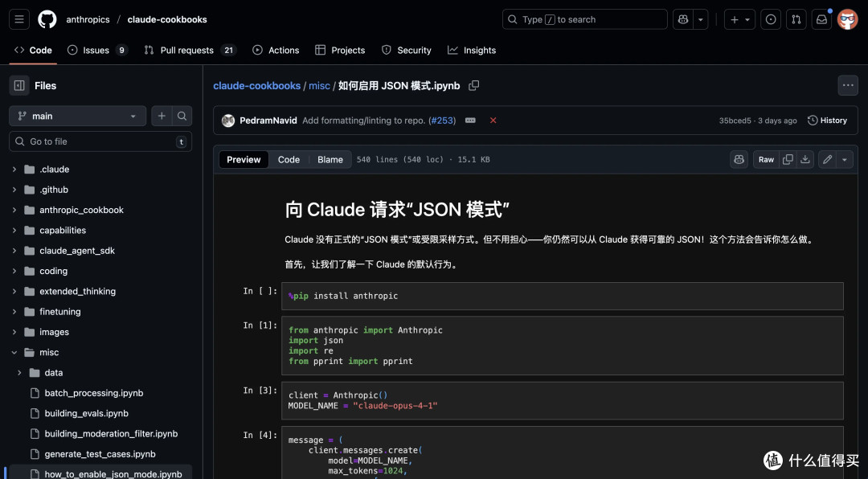Copy raw file contents icon
The width and height of the screenshot is (868, 479).
point(788,159)
